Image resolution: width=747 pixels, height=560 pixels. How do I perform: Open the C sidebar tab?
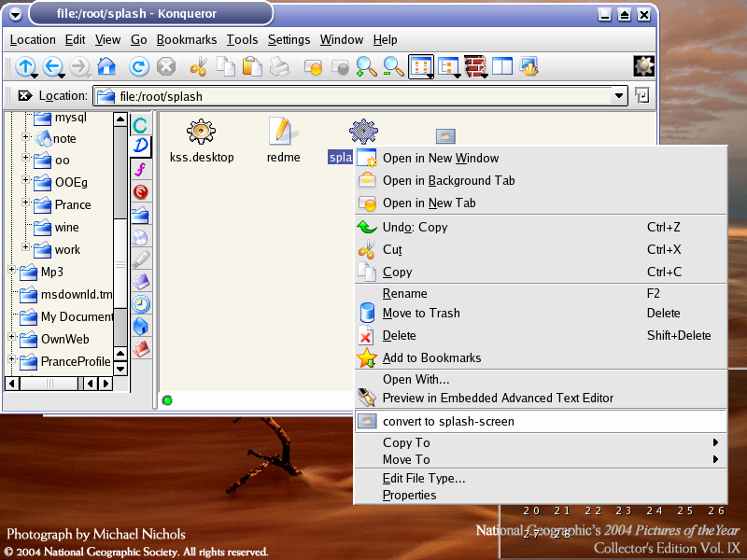coord(140,125)
